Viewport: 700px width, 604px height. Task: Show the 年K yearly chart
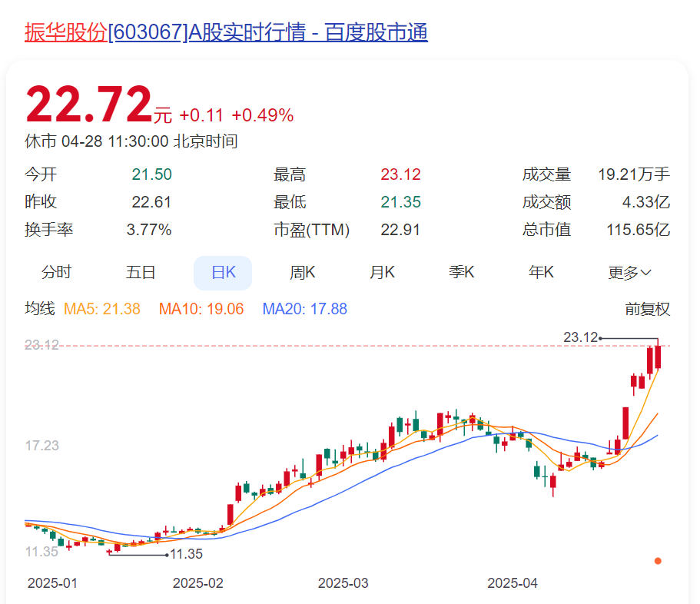point(541,272)
